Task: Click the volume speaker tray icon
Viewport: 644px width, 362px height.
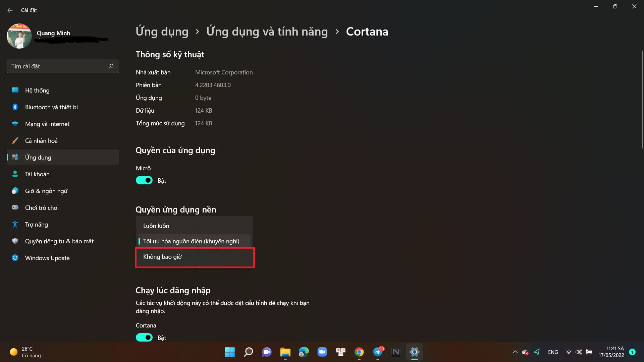Action: tap(579, 352)
